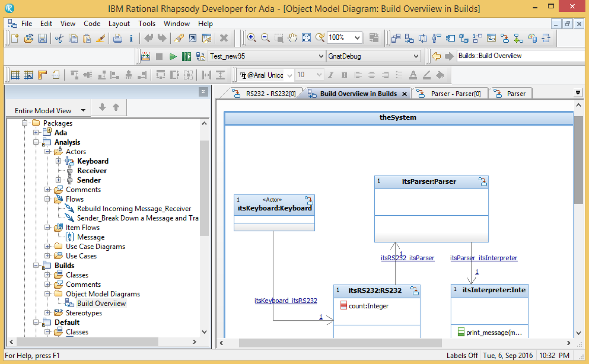The height and width of the screenshot is (364, 589).
Task: Click the Zoom In magnifier icon
Action: click(252, 38)
